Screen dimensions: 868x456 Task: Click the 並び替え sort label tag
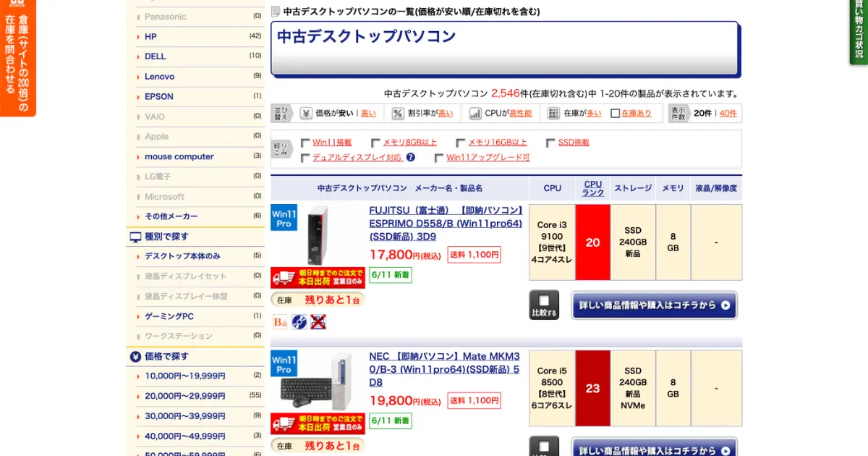281,113
